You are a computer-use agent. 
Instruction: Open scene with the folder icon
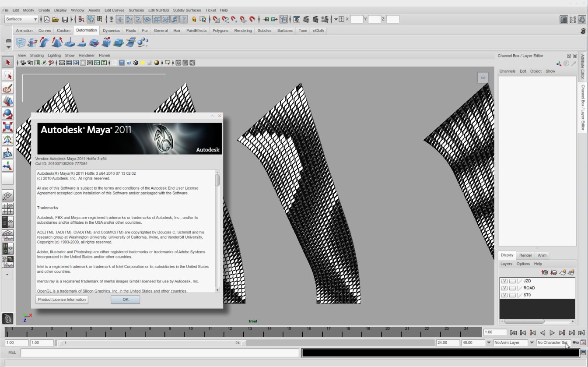56,19
